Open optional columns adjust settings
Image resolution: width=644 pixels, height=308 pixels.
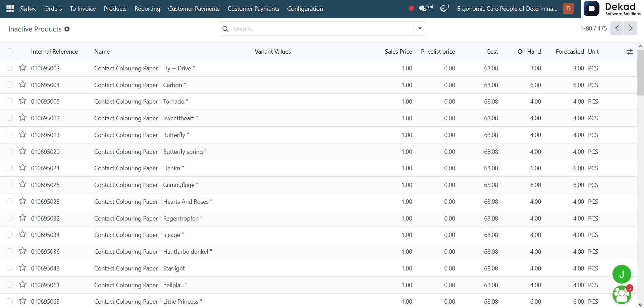(x=630, y=52)
